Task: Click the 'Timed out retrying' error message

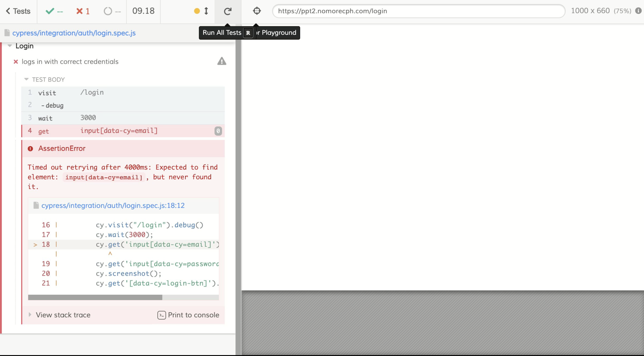Action: coord(123,177)
